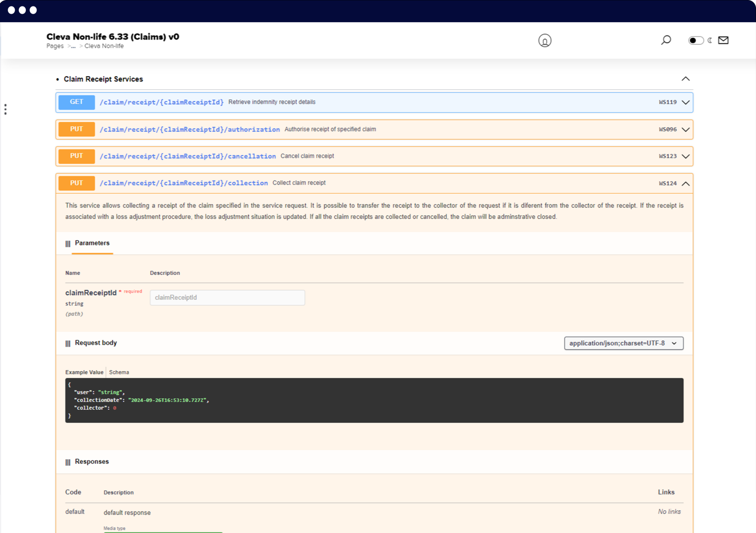The height and width of the screenshot is (533, 756).
Task: Toggle the dark mode switch
Action: click(696, 40)
